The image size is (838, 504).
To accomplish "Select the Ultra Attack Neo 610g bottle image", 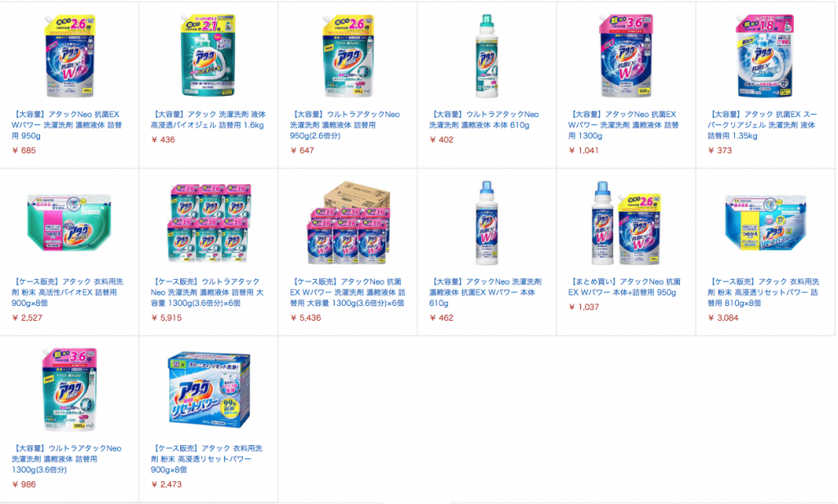I will coord(487,56).
